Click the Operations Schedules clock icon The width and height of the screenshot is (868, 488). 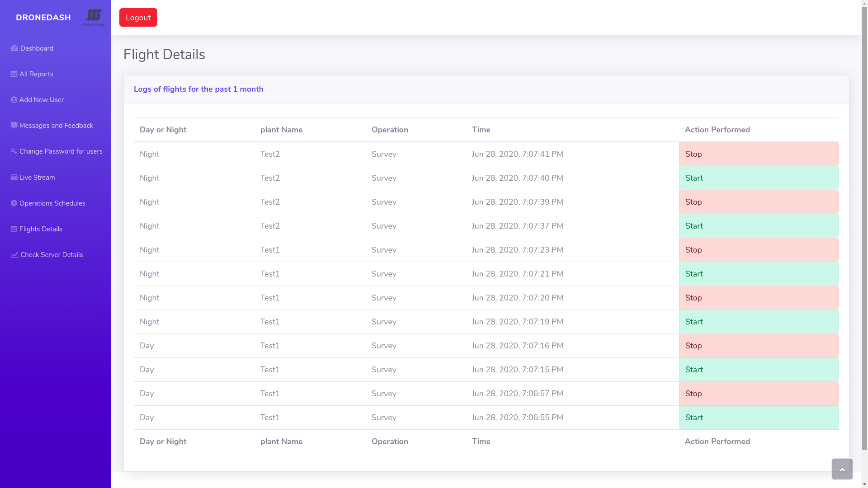click(x=14, y=203)
